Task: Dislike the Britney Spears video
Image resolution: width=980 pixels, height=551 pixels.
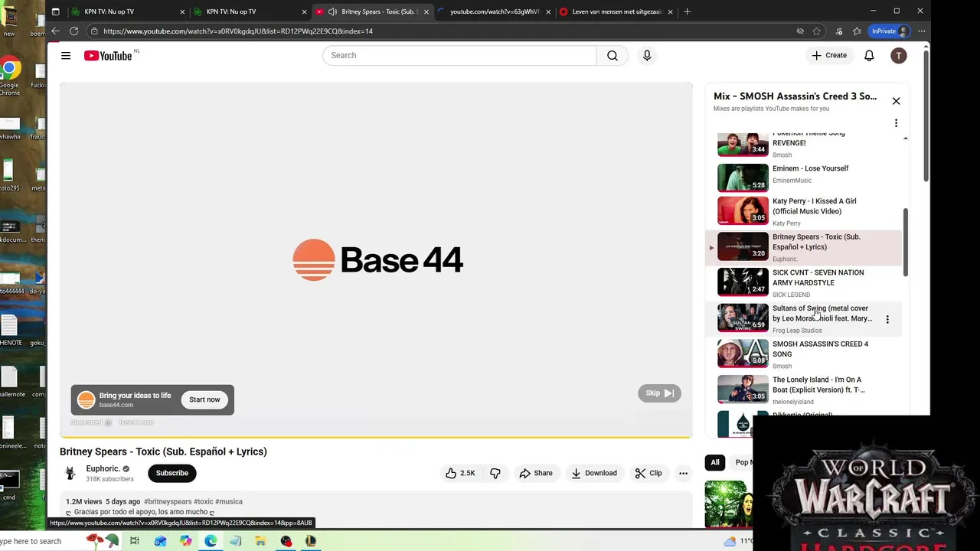Action: point(495,473)
